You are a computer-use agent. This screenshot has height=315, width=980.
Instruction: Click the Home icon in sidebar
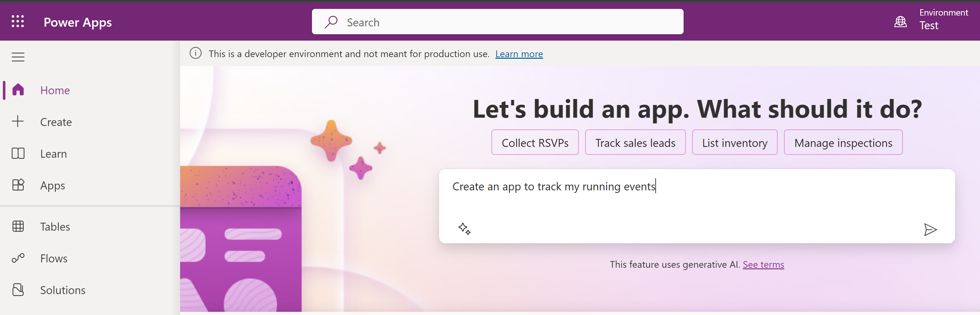coord(18,90)
